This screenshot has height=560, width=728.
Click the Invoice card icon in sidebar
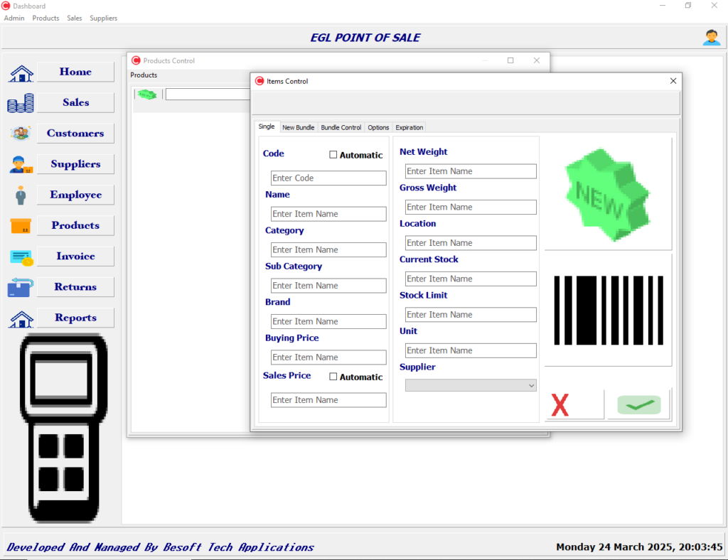[21, 257]
